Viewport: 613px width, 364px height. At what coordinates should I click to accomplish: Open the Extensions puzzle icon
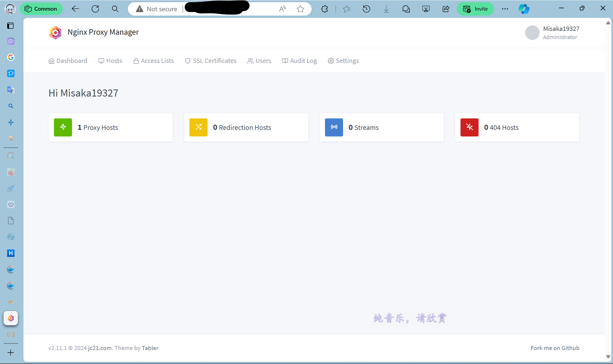pos(325,9)
